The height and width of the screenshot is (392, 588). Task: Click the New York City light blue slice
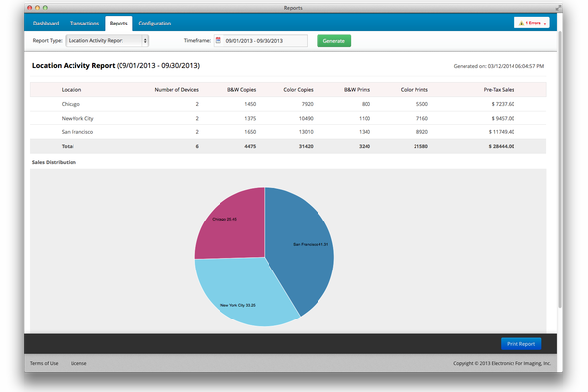tap(244, 293)
